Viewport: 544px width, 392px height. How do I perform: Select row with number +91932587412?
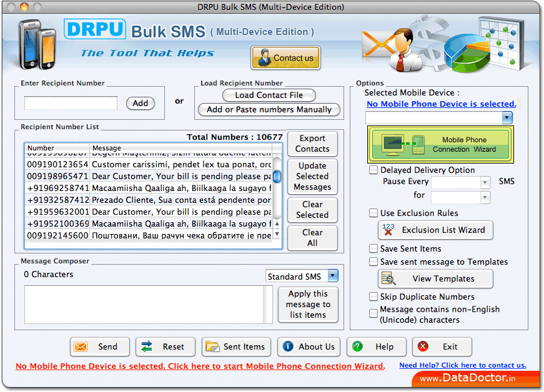[x=149, y=200]
